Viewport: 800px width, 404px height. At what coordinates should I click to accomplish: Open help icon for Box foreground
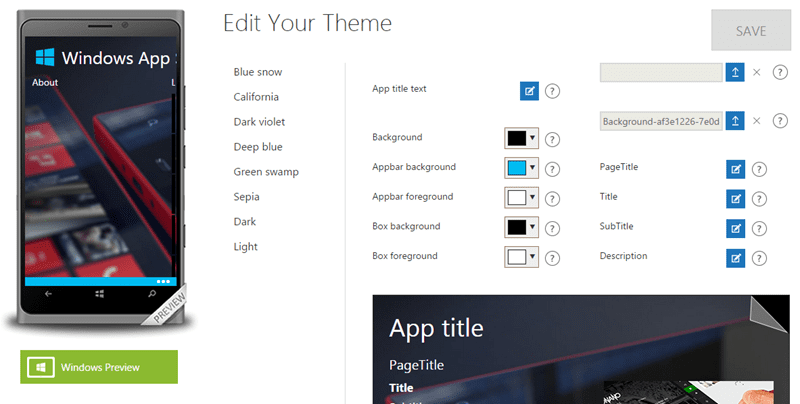point(552,258)
